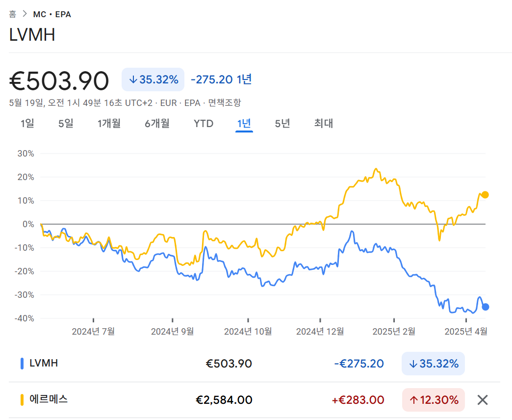Open the 에르메스 row in comparison list
This screenshot has width=512, height=420.
click(x=255, y=400)
